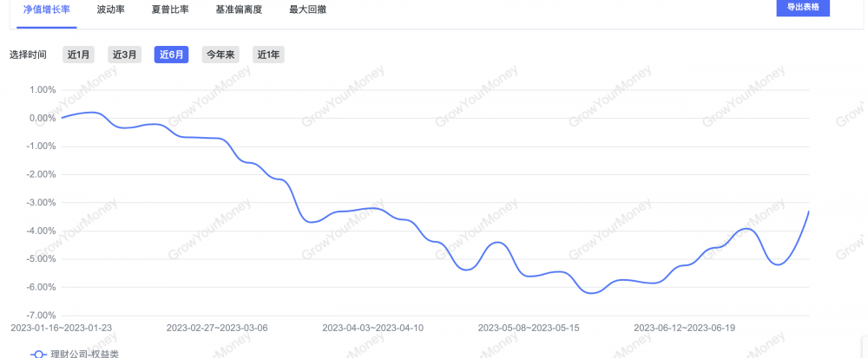868x358 pixels.
Task: Open the 波动率 tab
Action: pos(111,10)
